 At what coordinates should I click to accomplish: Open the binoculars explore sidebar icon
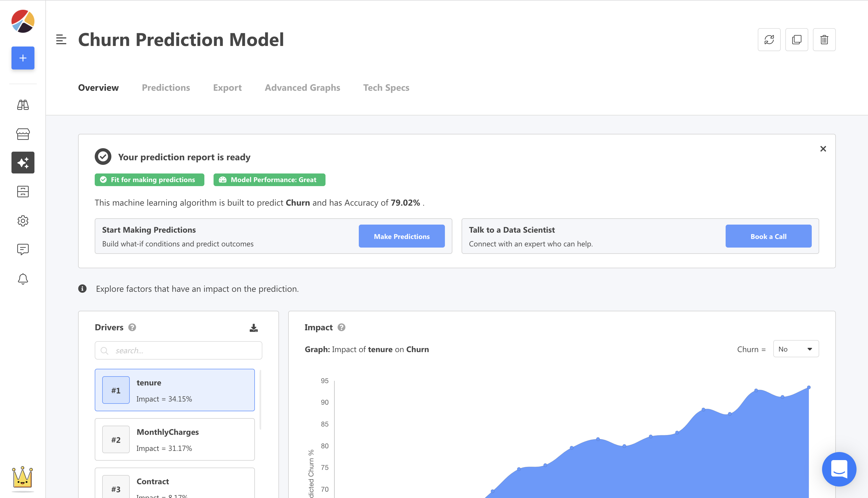coord(23,105)
